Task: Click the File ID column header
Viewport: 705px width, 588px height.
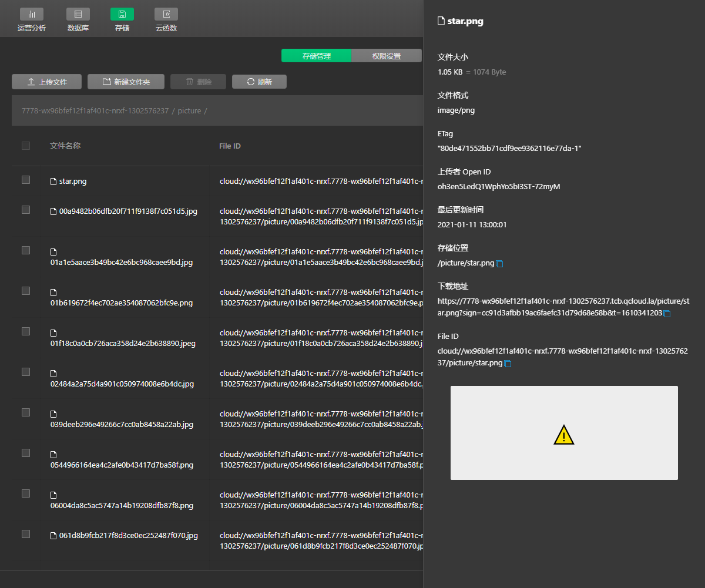Action: coord(230,146)
